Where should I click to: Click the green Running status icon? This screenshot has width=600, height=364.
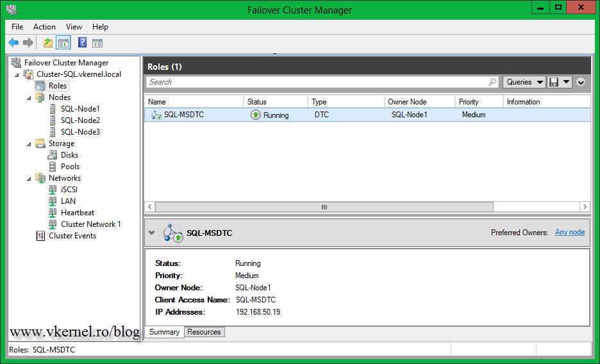coord(256,115)
